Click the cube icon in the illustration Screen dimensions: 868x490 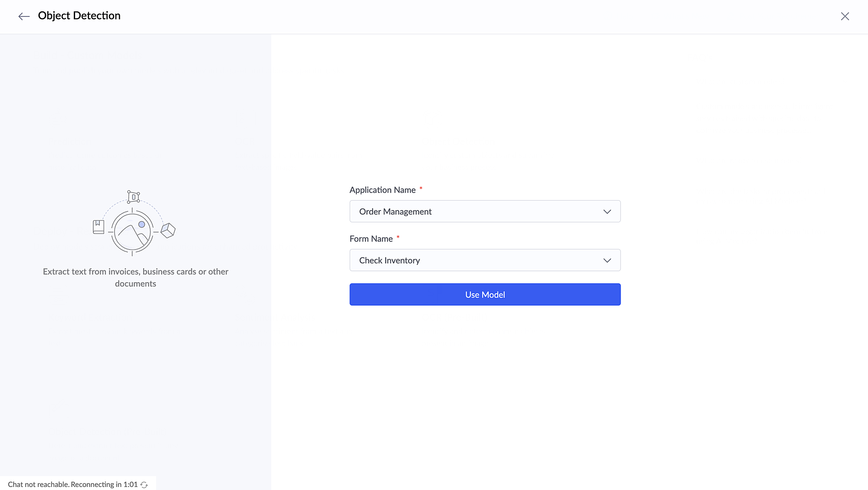coord(168,230)
